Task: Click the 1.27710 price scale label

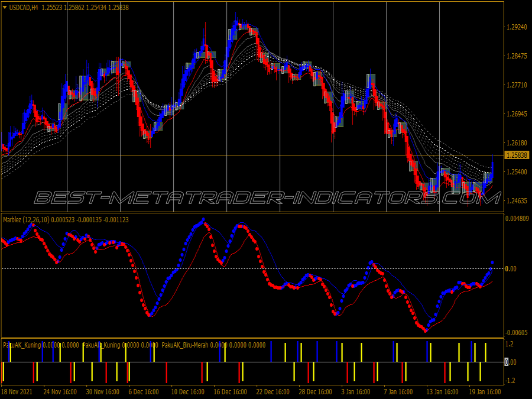Action: tap(517, 85)
